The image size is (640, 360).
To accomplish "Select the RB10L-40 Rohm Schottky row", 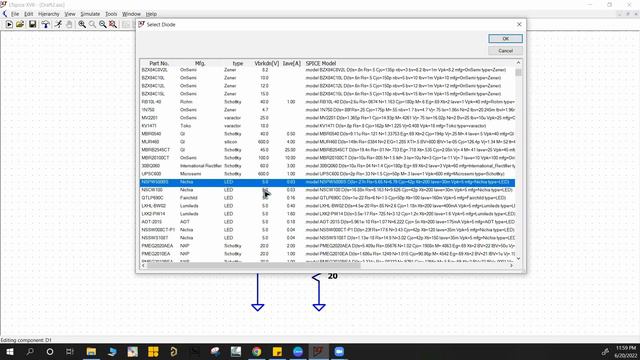I will (x=327, y=102).
